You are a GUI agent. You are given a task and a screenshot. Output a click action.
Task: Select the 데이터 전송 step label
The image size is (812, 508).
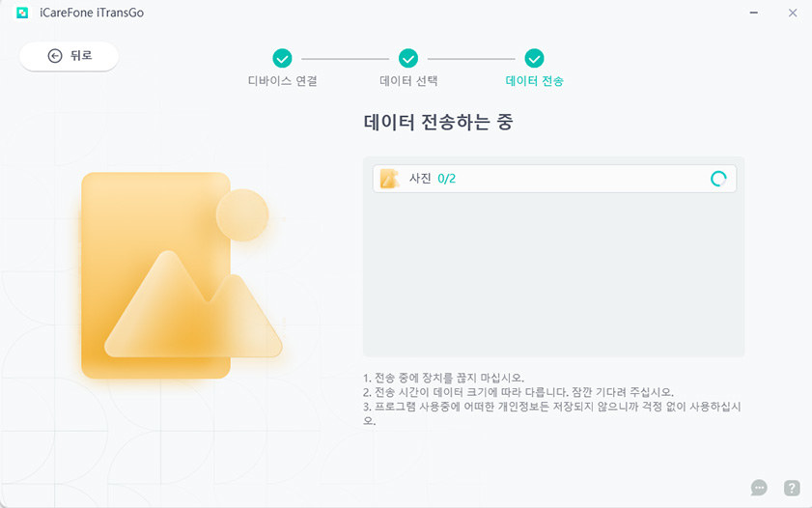pyautogui.click(x=534, y=81)
